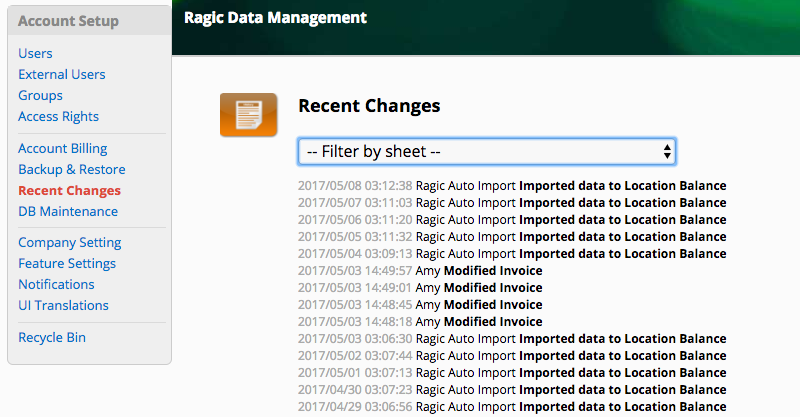Select the 2017/04/29 03:06:56 import entry
The width and height of the screenshot is (800, 417).
512,407
